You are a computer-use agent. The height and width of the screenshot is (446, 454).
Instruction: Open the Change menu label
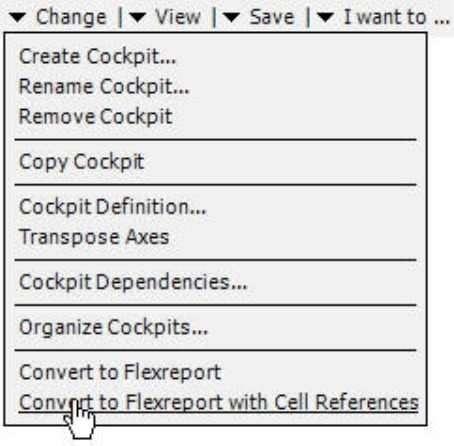71,17
